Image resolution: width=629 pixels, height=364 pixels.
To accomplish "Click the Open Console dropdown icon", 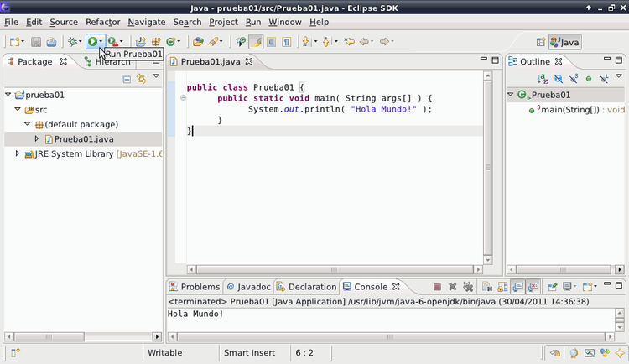I will [x=588, y=287].
